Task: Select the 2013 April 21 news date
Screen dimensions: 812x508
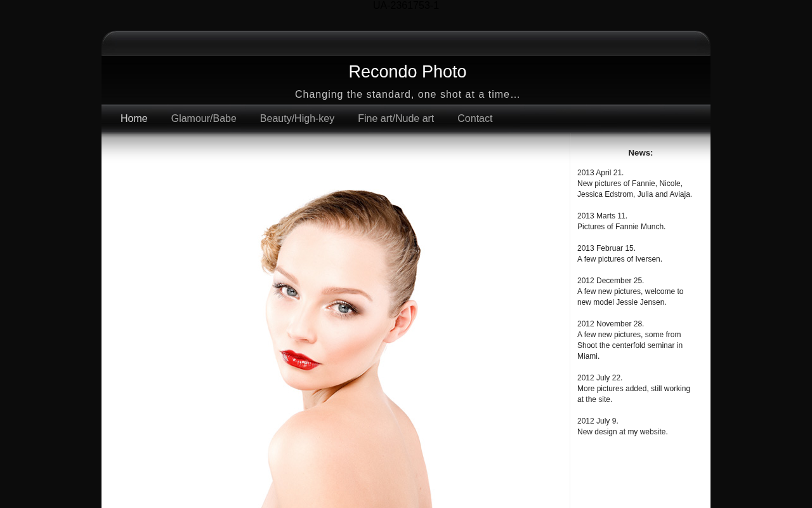Action: [600, 173]
